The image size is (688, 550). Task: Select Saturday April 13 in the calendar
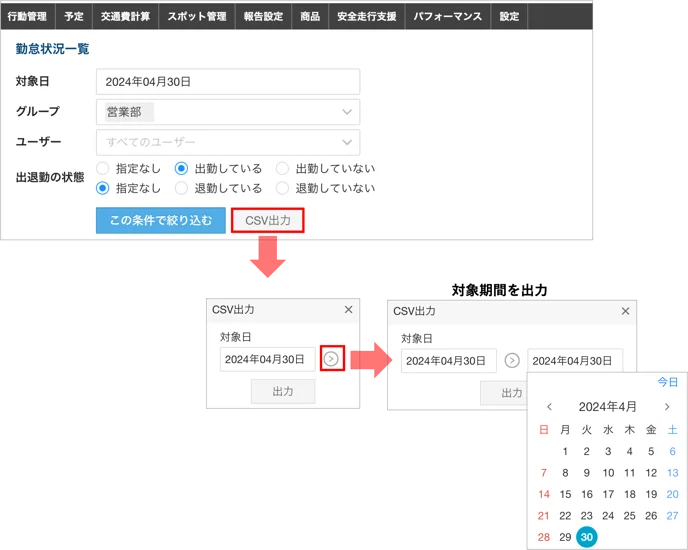[x=673, y=473]
